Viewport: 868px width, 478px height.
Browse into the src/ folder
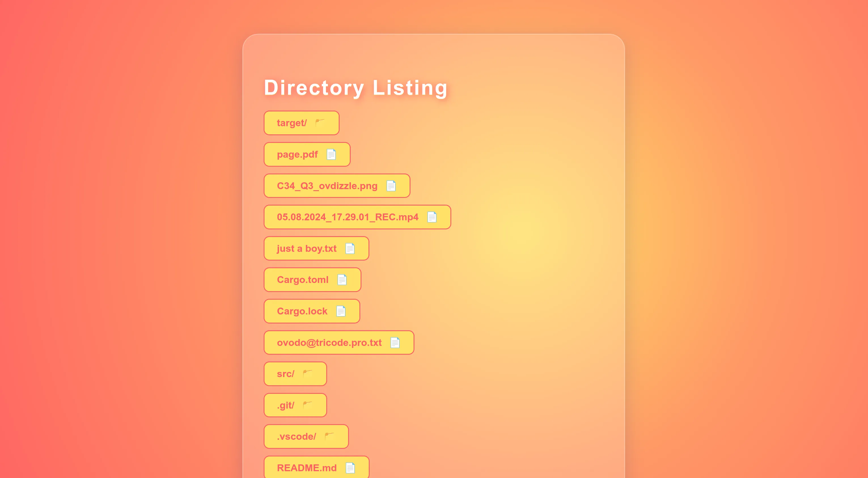click(285, 374)
